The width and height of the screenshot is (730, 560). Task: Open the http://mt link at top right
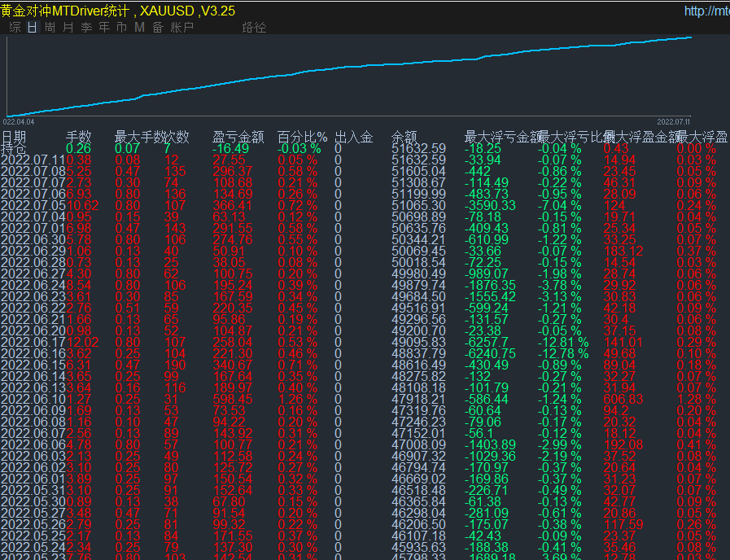pyautogui.click(x=706, y=11)
